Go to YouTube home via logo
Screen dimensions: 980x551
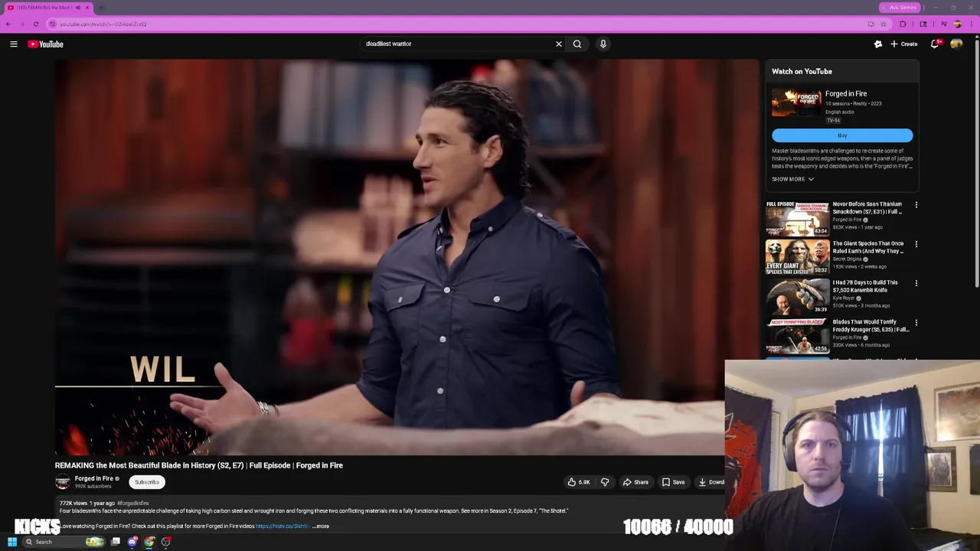46,44
